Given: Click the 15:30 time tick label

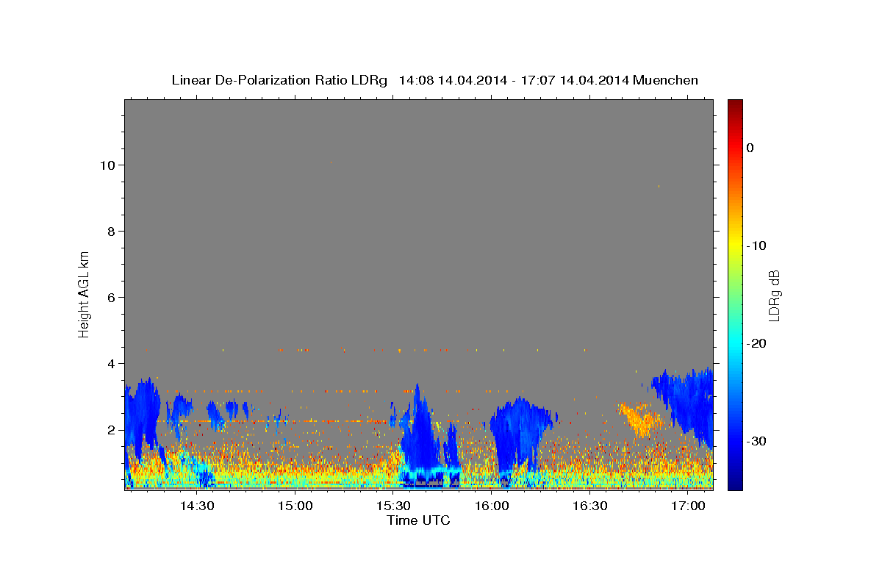Looking at the screenshot, I should pyautogui.click(x=393, y=506).
